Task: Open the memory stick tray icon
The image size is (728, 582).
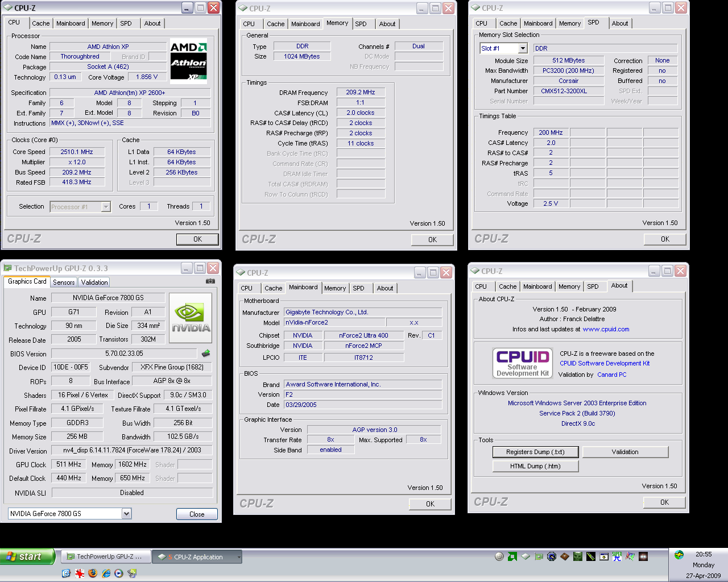Action: point(591,556)
